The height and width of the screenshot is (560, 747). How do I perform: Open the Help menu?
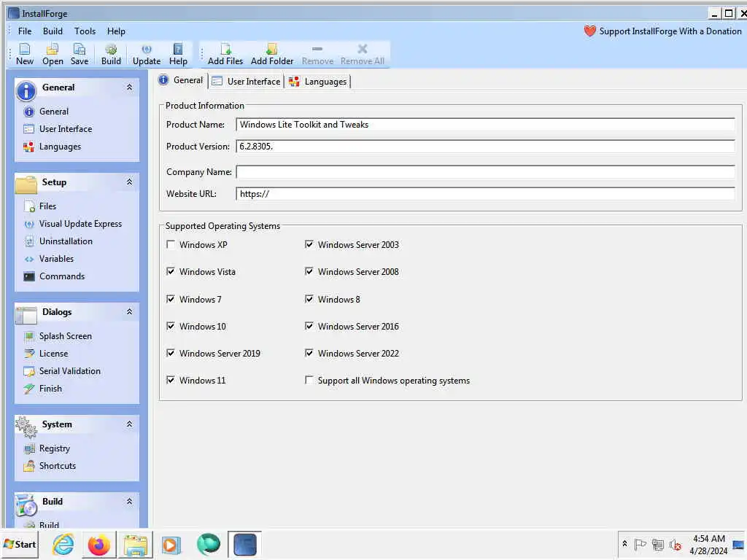coord(116,31)
